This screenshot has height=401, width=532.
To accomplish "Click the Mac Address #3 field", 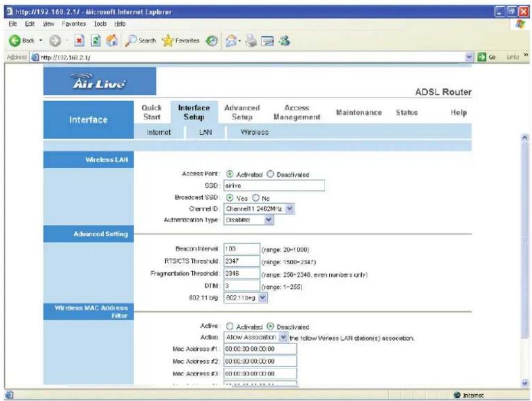I will [260, 373].
